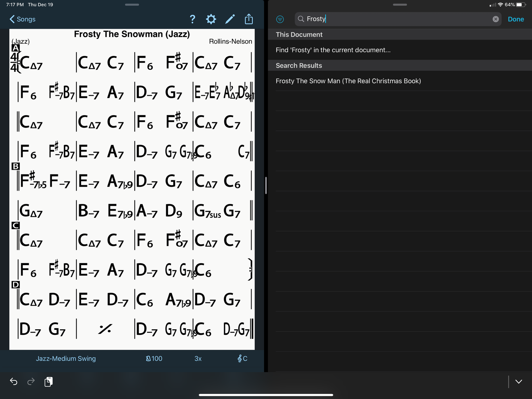The image size is (532, 399).
Task: Open settings gear in iReal Pro
Action: pos(211,19)
